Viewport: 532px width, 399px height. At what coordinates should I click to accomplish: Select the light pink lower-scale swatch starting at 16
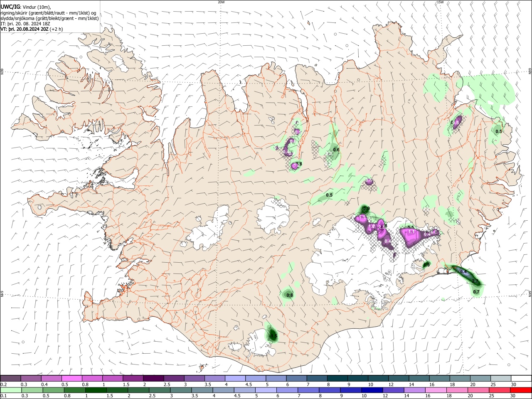coord(436,390)
